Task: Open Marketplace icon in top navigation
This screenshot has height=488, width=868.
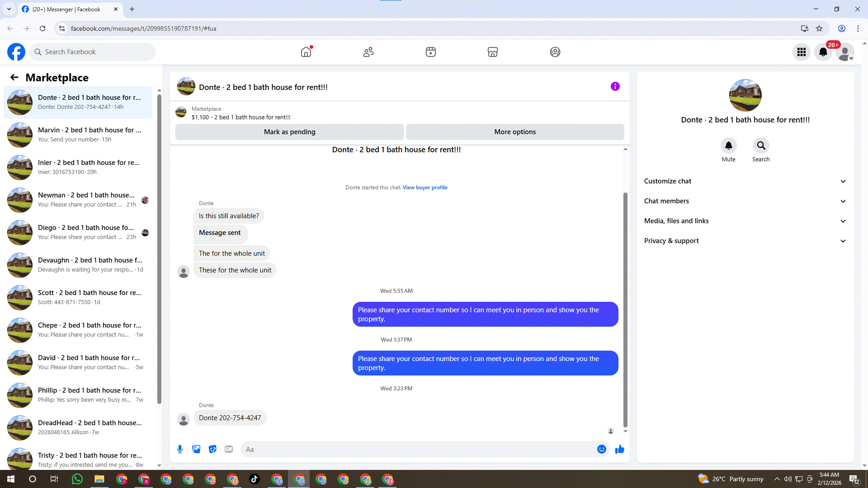Action: [x=493, y=52]
